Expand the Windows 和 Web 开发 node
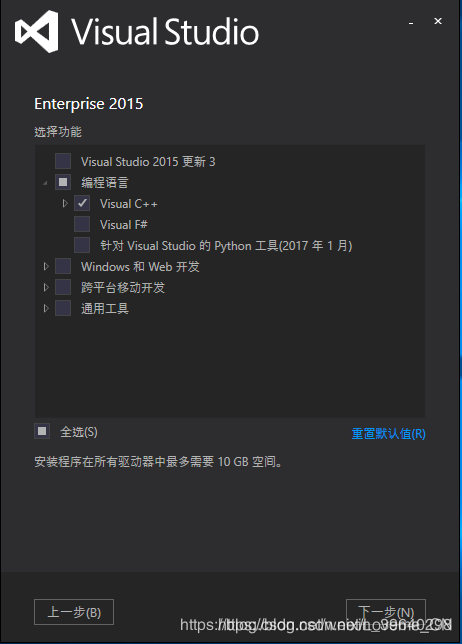Image resolution: width=462 pixels, height=644 pixels. [x=46, y=267]
